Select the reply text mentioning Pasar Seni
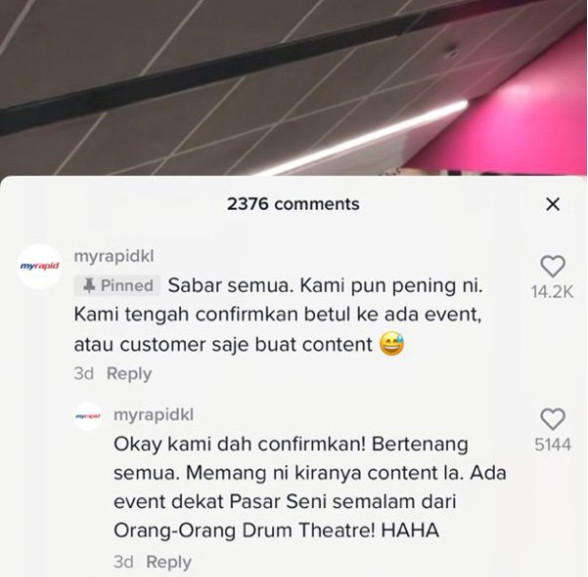588x577 pixels. (x=310, y=487)
